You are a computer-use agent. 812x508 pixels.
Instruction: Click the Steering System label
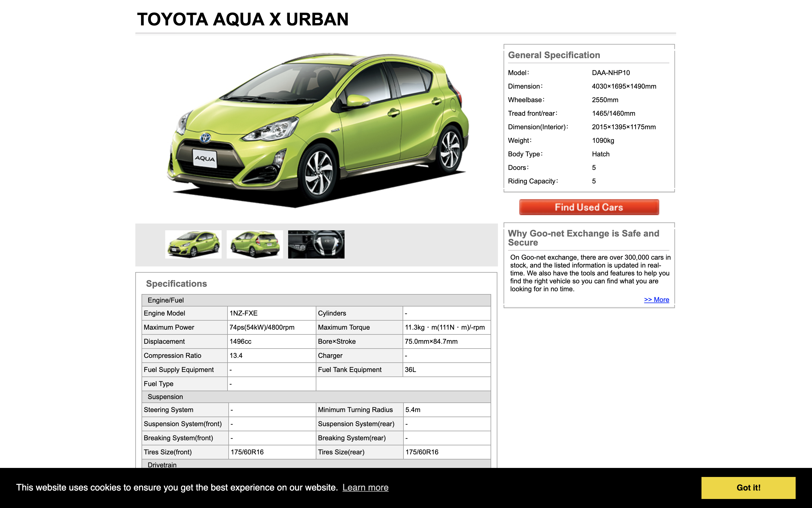(x=168, y=410)
